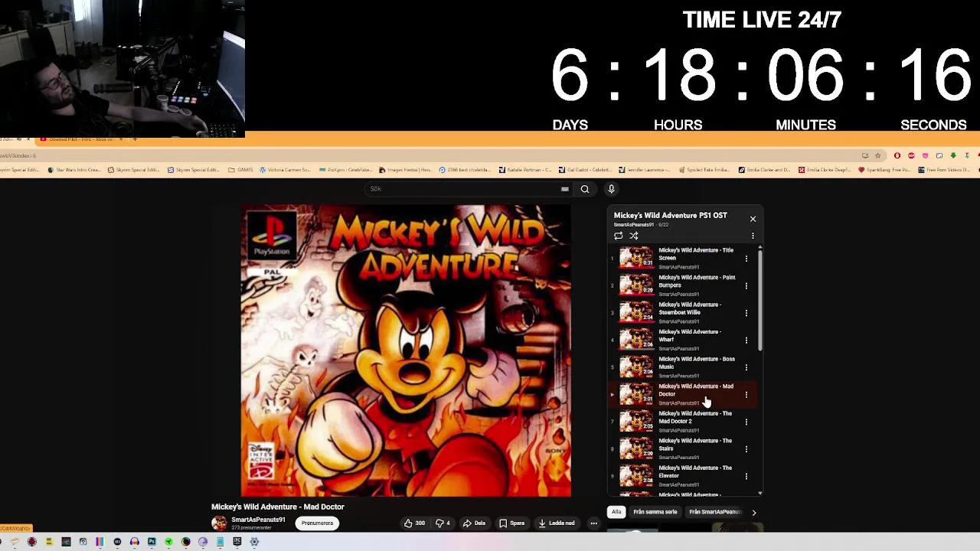Toggle playlist shuffle button
The width and height of the screenshot is (980, 551).
634,236
